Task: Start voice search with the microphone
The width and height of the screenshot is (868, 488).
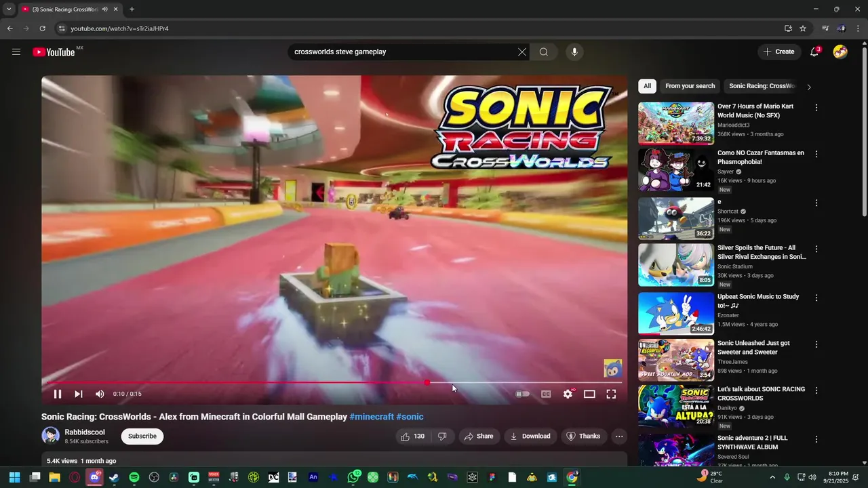Action: click(x=574, y=52)
